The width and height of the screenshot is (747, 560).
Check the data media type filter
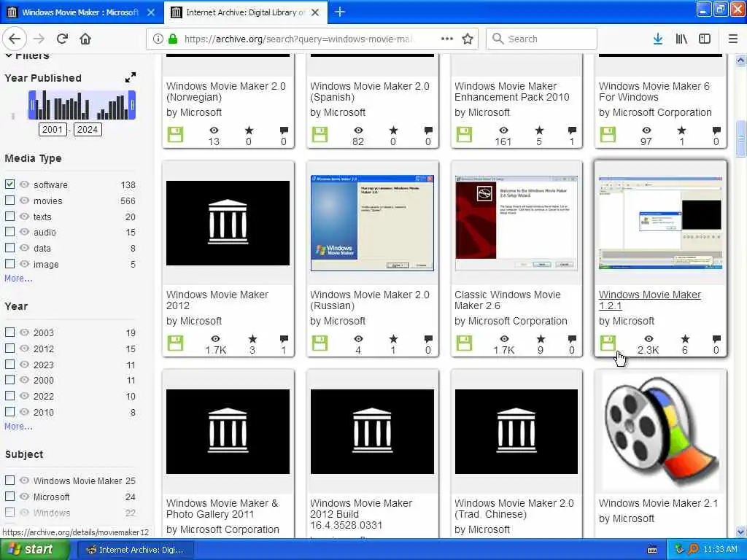coord(9,248)
